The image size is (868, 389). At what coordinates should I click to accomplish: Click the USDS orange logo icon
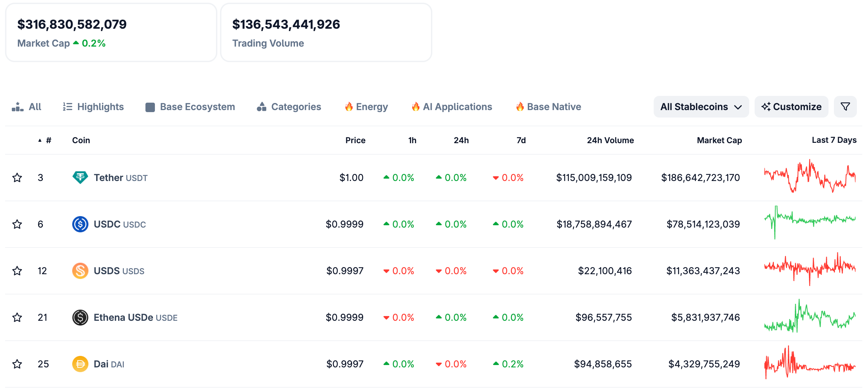[80, 270]
